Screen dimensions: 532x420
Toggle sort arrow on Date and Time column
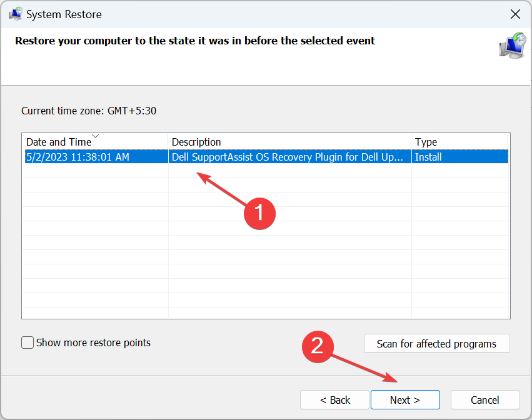coord(96,136)
